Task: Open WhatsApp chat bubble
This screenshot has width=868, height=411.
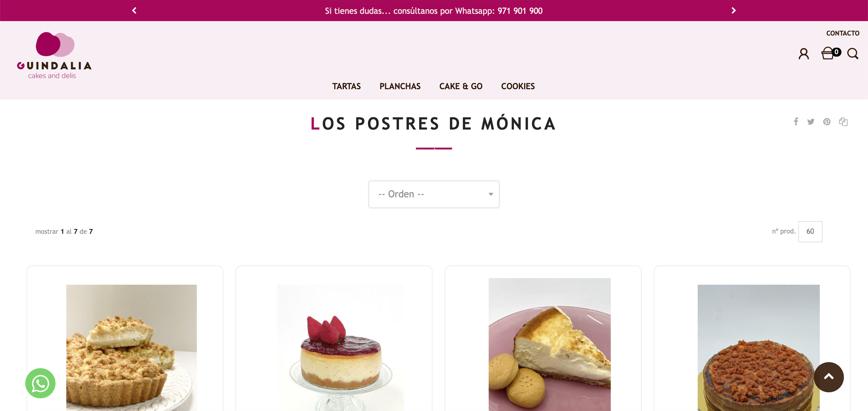Action: tap(41, 383)
